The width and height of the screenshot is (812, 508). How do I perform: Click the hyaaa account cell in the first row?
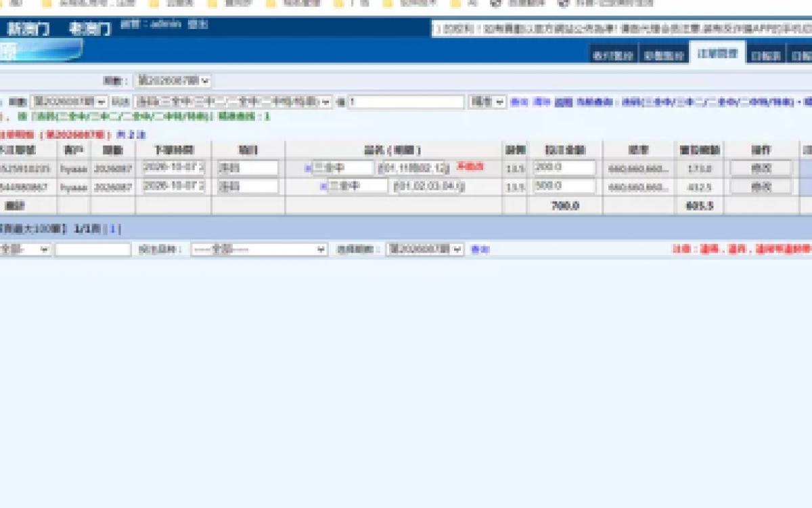pos(74,168)
